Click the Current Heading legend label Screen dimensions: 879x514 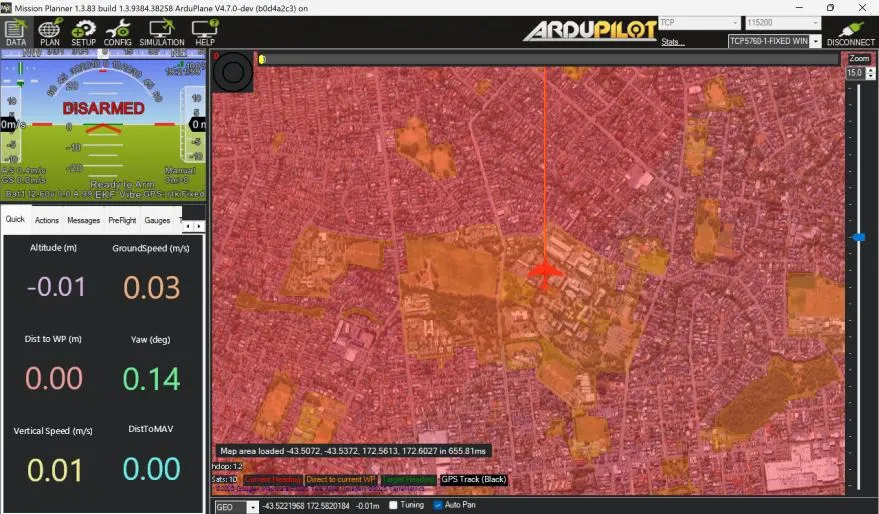pyautogui.click(x=273, y=479)
